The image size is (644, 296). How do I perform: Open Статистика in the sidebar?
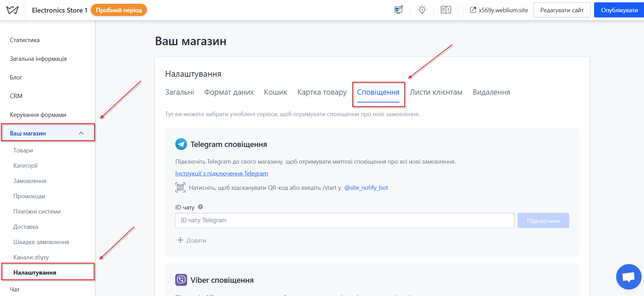point(25,40)
